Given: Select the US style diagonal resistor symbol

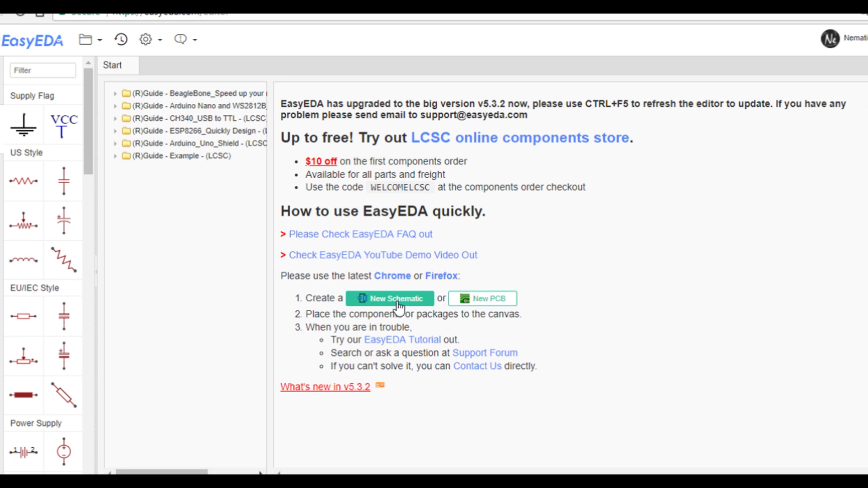Looking at the screenshot, I should tap(64, 260).
